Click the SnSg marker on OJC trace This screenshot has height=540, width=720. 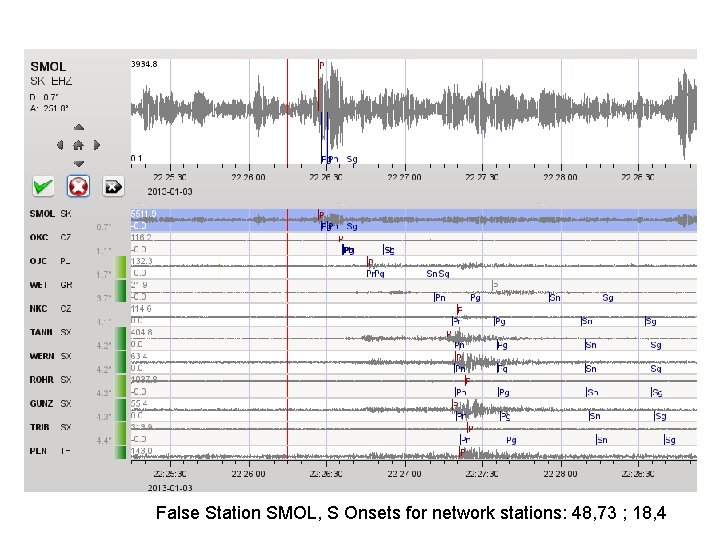(438, 274)
